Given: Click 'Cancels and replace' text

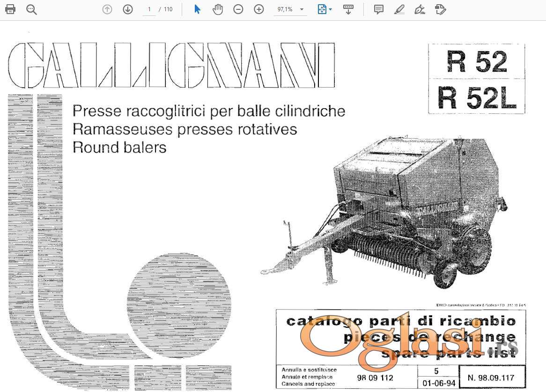Looking at the screenshot, I should tap(308, 384).
